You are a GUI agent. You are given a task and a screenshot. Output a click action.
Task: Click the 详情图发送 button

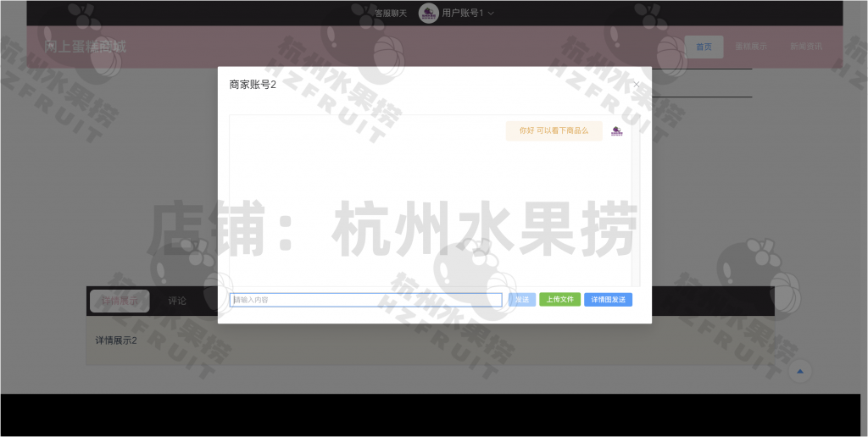[608, 300]
